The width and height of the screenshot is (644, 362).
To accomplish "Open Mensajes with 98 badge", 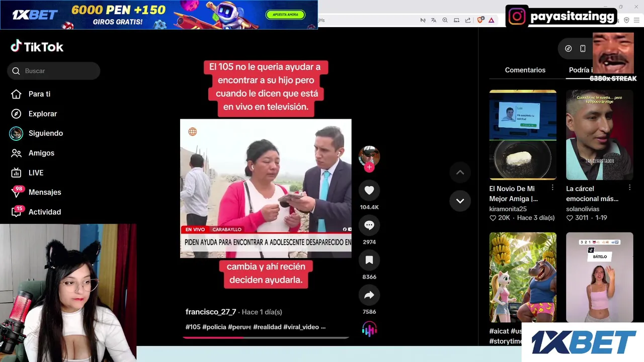I will pos(36,192).
